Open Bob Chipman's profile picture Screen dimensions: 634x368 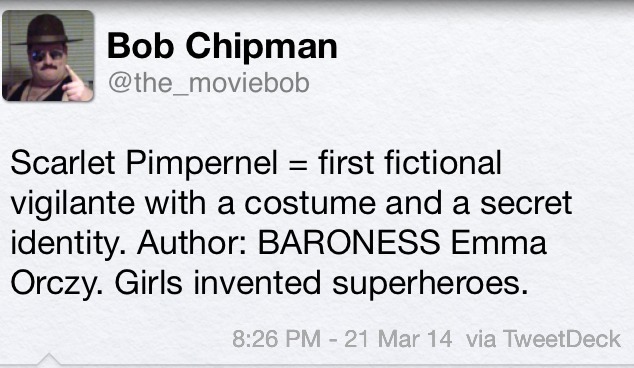pos(48,55)
